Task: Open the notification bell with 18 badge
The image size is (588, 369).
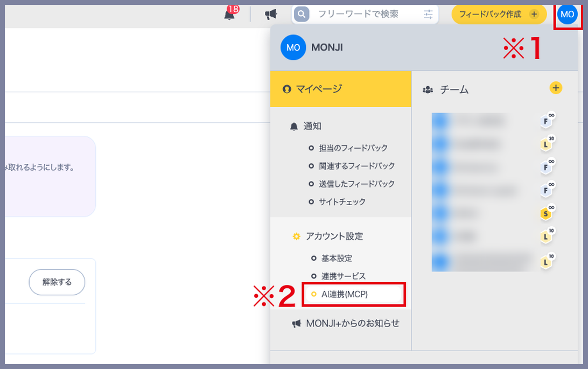Action: point(230,13)
